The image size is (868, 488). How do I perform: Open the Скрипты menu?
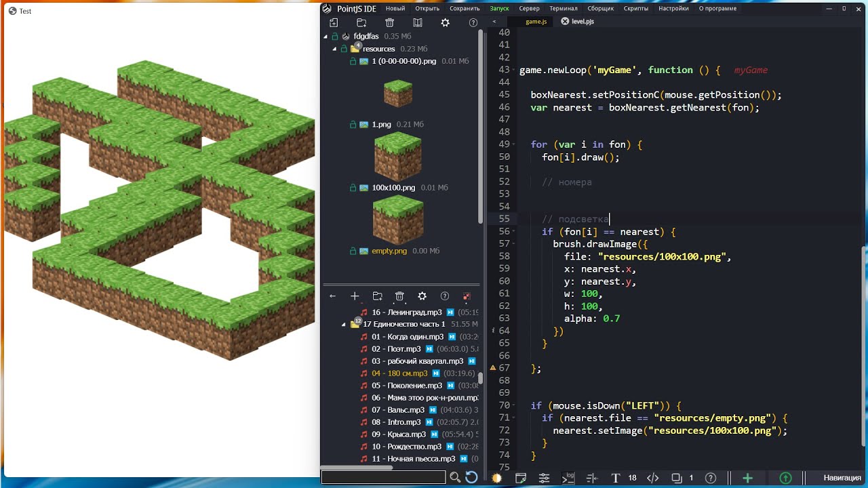636,9
